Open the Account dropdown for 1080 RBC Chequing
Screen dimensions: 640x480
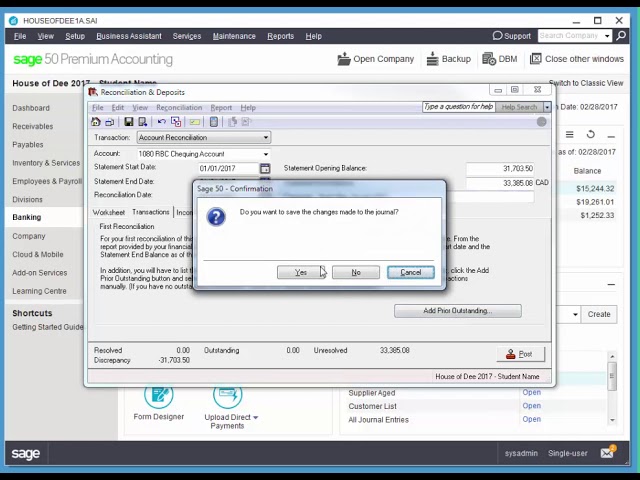point(266,154)
